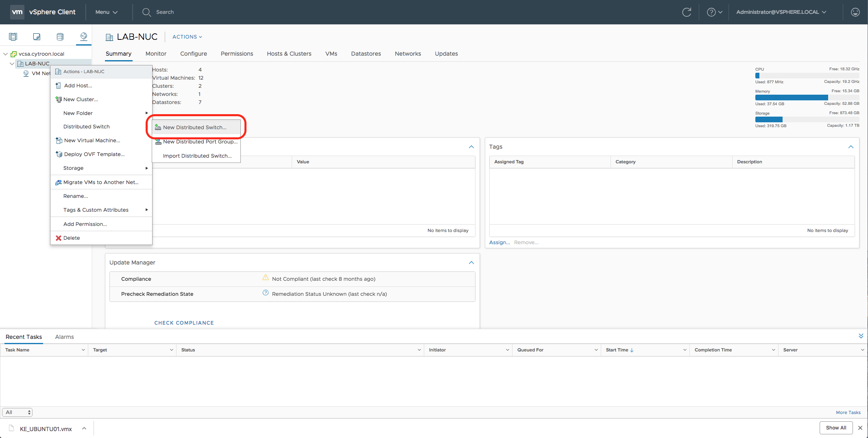
Task: Click the compliance warning triangle icon
Action: coord(265,278)
